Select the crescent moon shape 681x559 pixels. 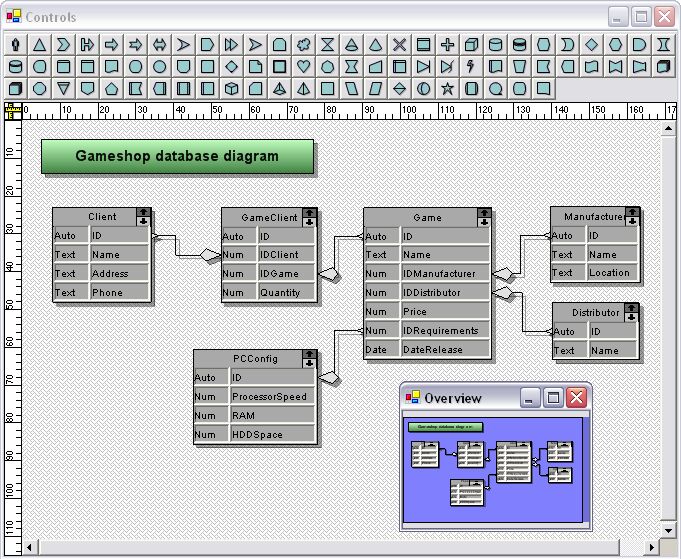coord(568,45)
